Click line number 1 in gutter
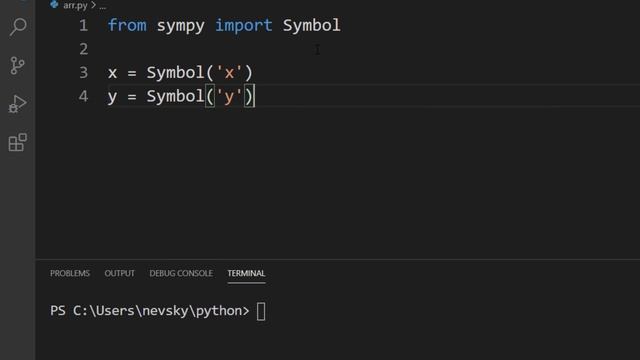This screenshot has width=640, height=360. click(84, 26)
